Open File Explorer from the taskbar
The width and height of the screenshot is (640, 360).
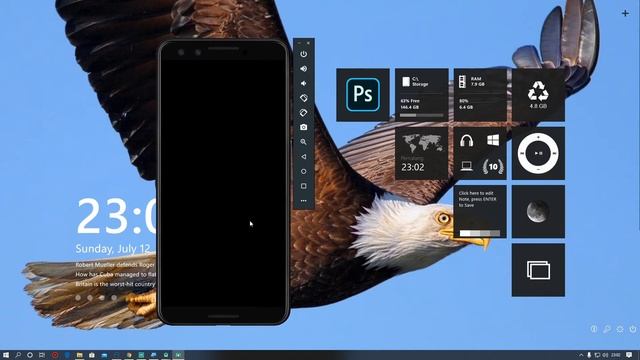pyautogui.click(x=80, y=355)
